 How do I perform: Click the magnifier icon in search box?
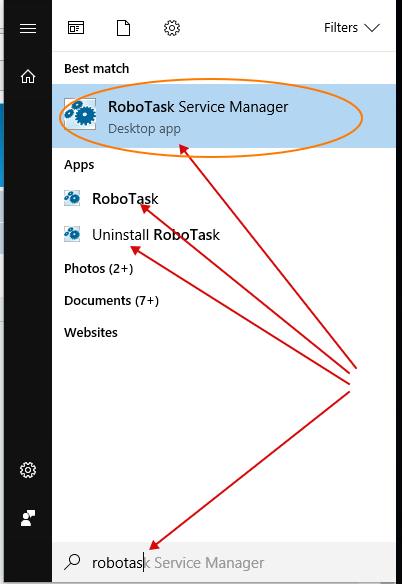pyautogui.click(x=72, y=562)
